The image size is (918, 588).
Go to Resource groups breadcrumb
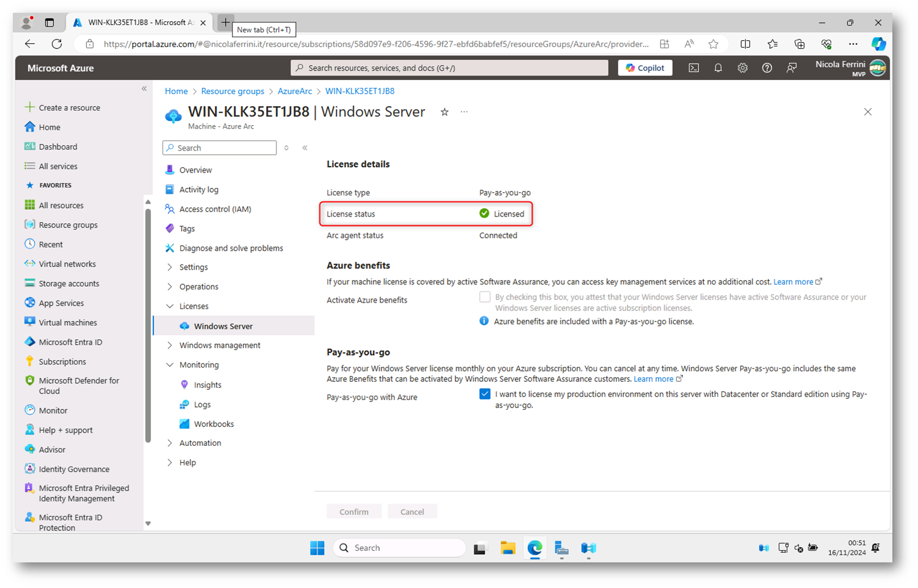233,91
